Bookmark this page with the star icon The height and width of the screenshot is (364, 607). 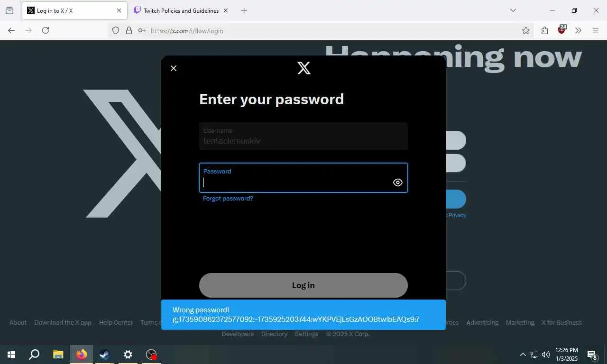point(526,30)
